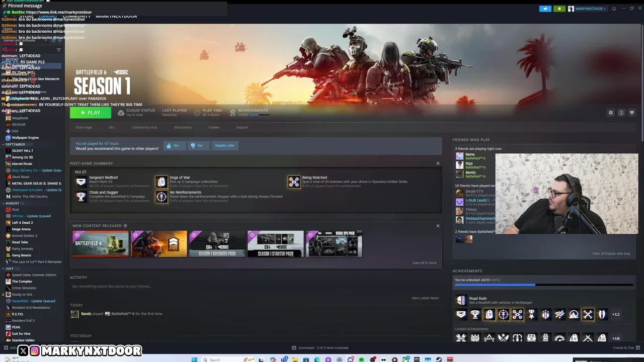Click the activity comment input field

click(x=256, y=287)
